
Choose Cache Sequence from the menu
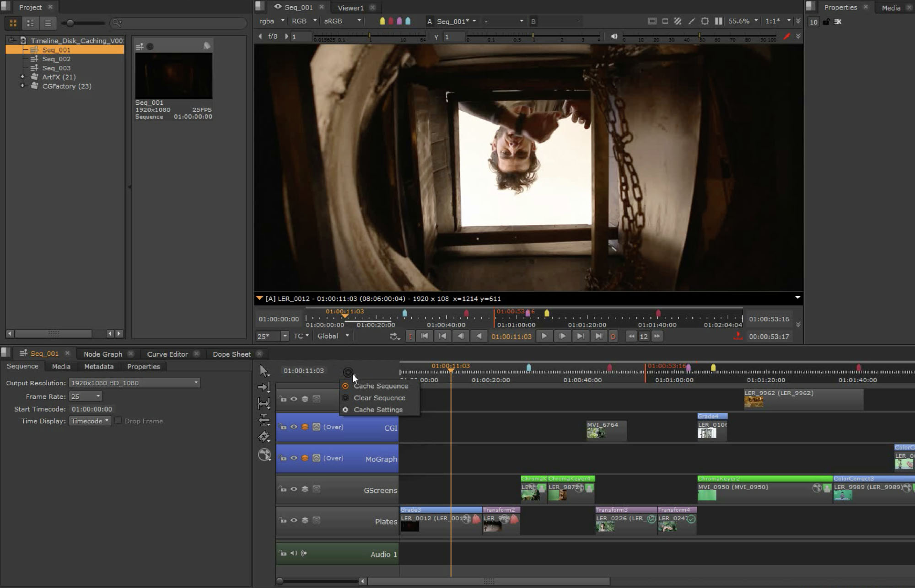tap(381, 386)
